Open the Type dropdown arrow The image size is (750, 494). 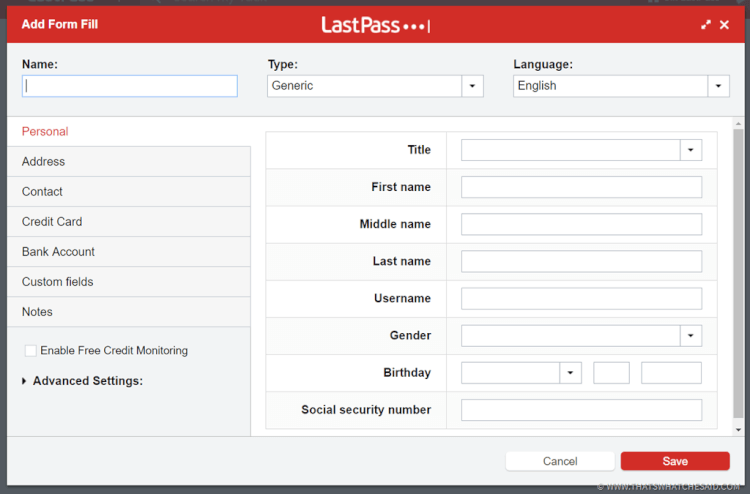coord(472,86)
